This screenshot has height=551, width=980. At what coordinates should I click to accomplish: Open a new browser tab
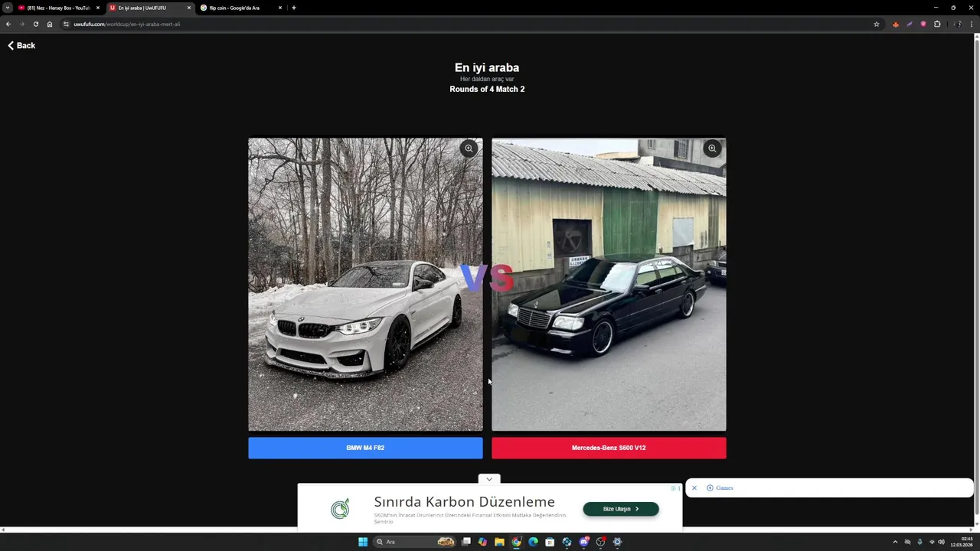(x=294, y=8)
